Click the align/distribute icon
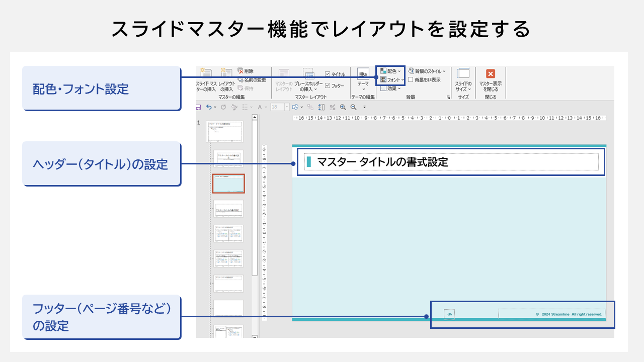 321,107
